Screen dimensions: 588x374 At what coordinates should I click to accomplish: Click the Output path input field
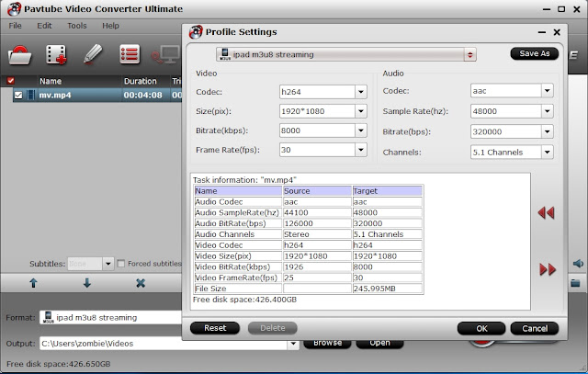click(x=164, y=344)
